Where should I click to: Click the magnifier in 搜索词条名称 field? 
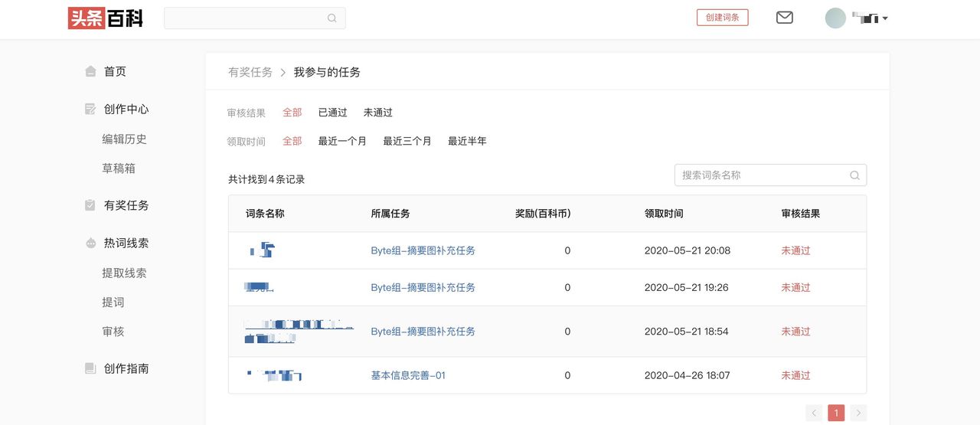[x=854, y=175]
